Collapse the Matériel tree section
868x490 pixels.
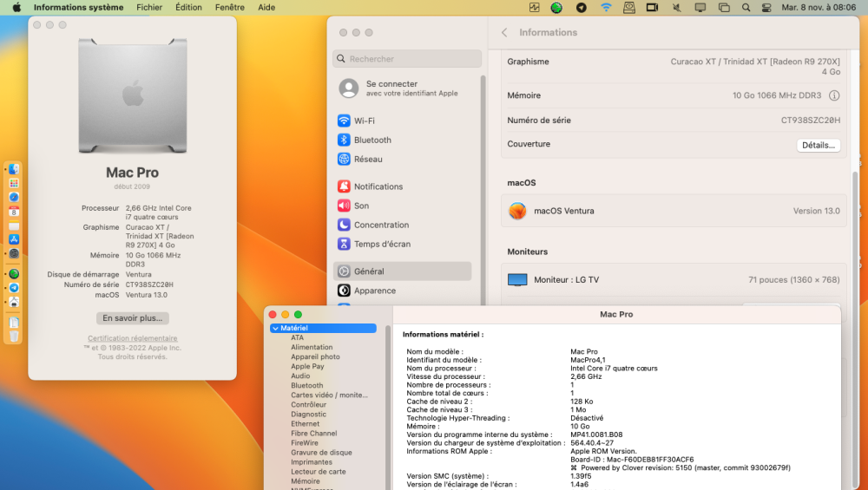point(275,329)
